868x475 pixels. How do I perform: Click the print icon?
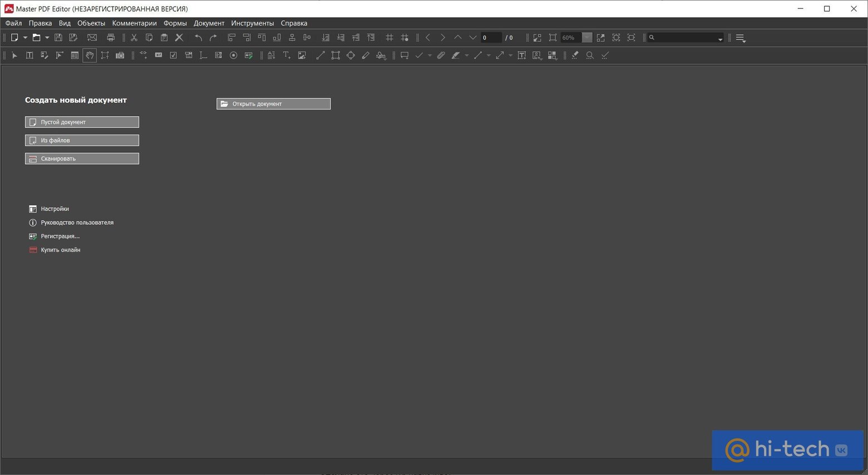click(x=111, y=38)
